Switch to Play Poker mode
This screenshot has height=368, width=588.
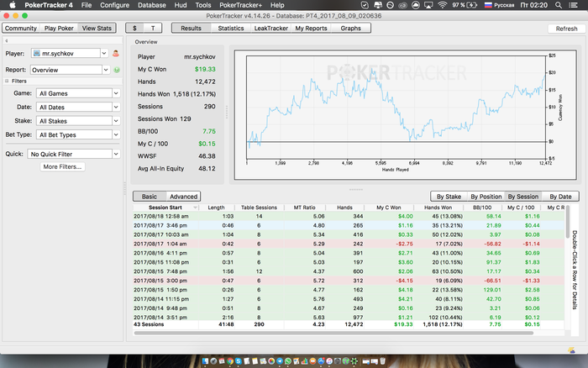pyautogui.click(x=59, y=28)
